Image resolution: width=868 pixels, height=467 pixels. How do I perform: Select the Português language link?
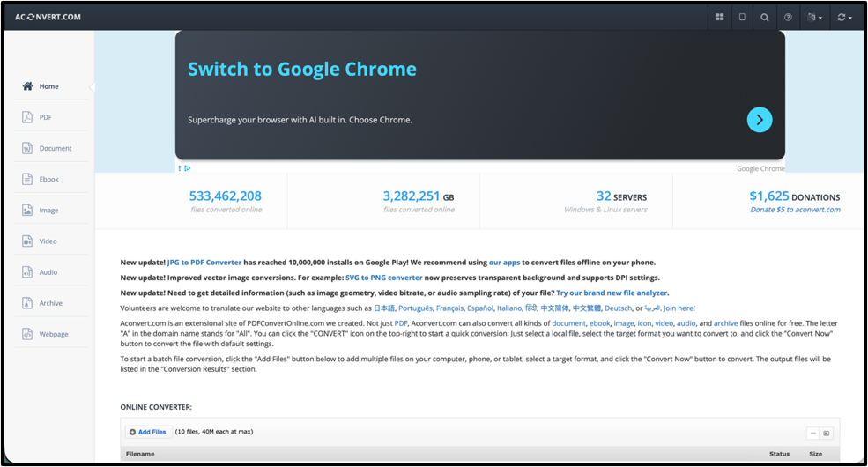[415, 308]
